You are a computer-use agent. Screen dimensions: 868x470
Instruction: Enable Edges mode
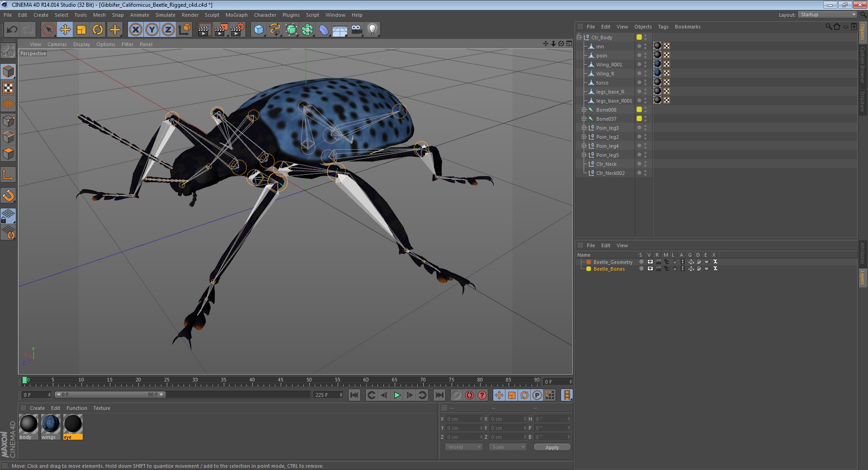tap(9, 137)
